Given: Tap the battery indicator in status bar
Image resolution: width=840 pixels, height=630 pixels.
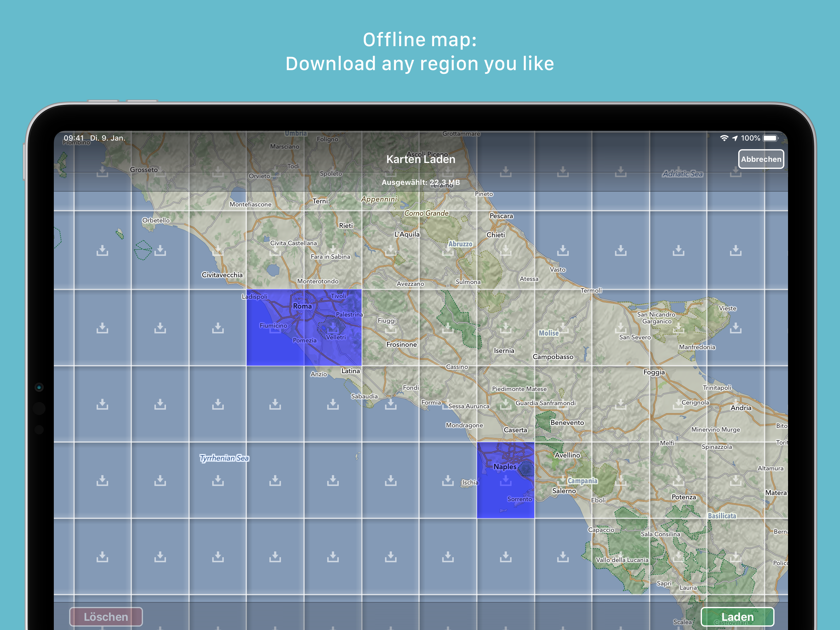Looking at the screenshot, I should pos(770,138).
